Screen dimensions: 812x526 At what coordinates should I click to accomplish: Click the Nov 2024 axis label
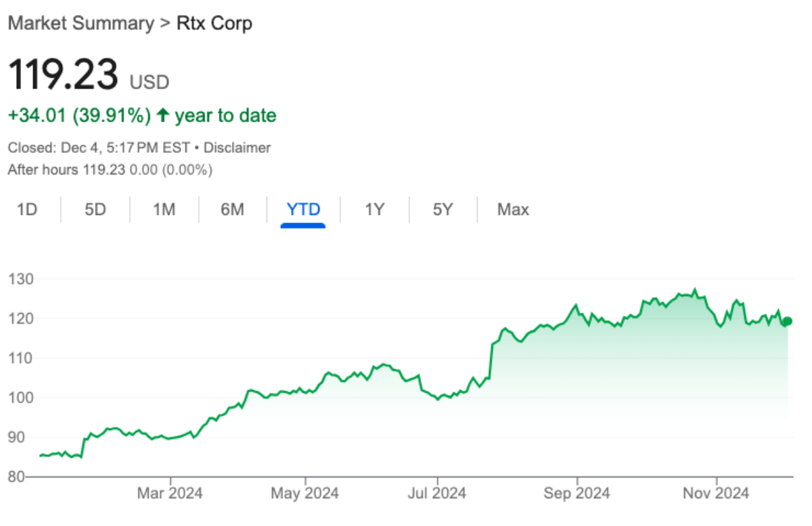pyautogui.click(x=716, y=494)
